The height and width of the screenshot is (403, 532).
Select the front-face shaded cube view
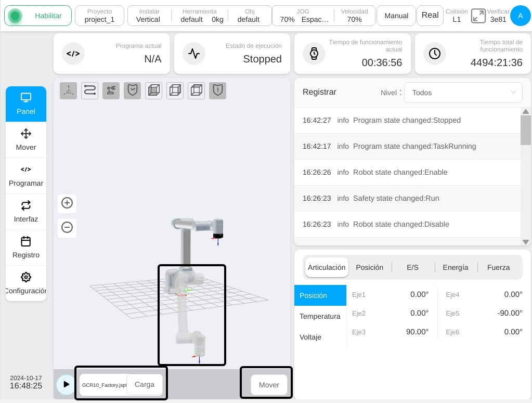(154, 90)
